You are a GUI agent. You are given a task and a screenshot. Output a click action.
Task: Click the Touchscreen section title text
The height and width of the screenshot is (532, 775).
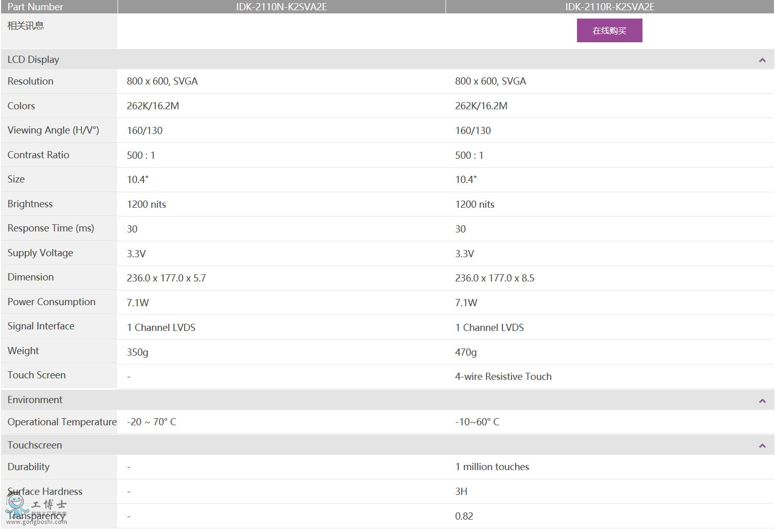35,445
